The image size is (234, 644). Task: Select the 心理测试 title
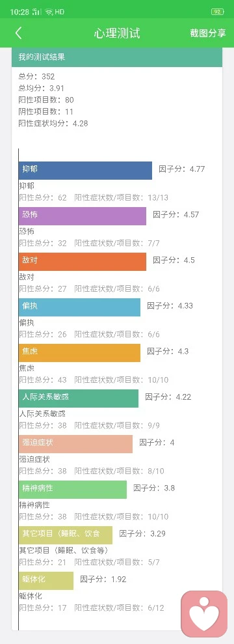pos(117,33)
